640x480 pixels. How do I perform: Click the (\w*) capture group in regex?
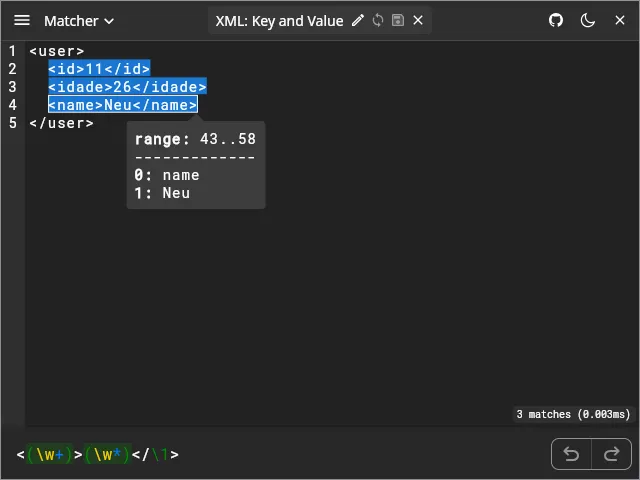pyautogui.click(x=108, y=454)
